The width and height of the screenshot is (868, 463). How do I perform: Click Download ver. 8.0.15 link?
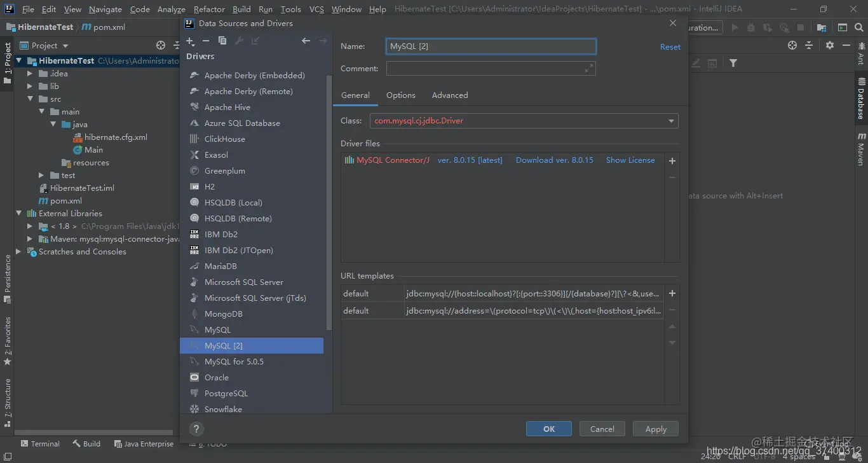(x=555, y=160)
